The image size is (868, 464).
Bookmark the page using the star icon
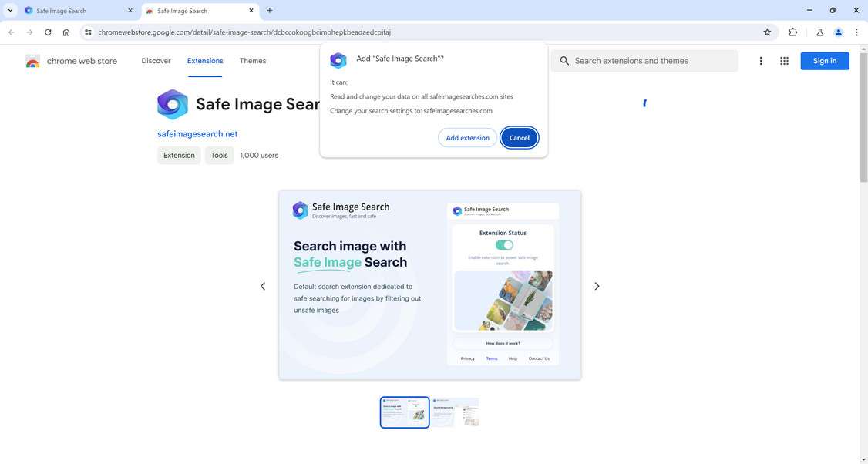tap(767, 32)
